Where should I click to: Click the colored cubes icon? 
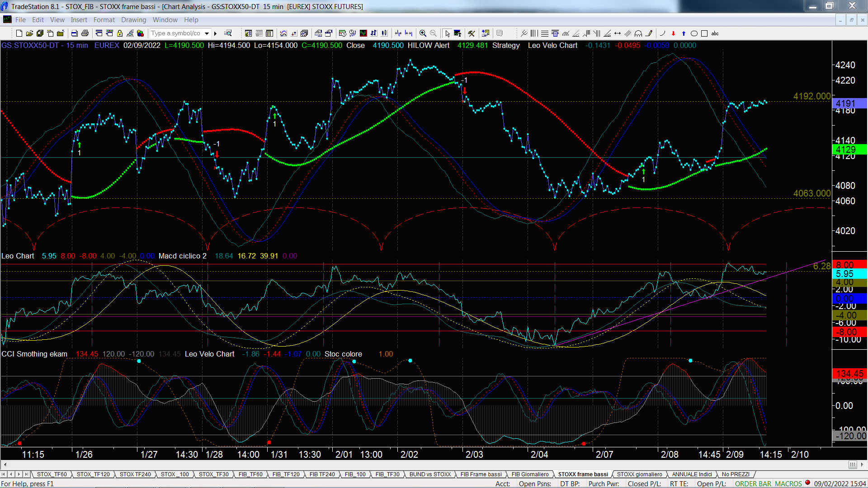click(141, 33)
